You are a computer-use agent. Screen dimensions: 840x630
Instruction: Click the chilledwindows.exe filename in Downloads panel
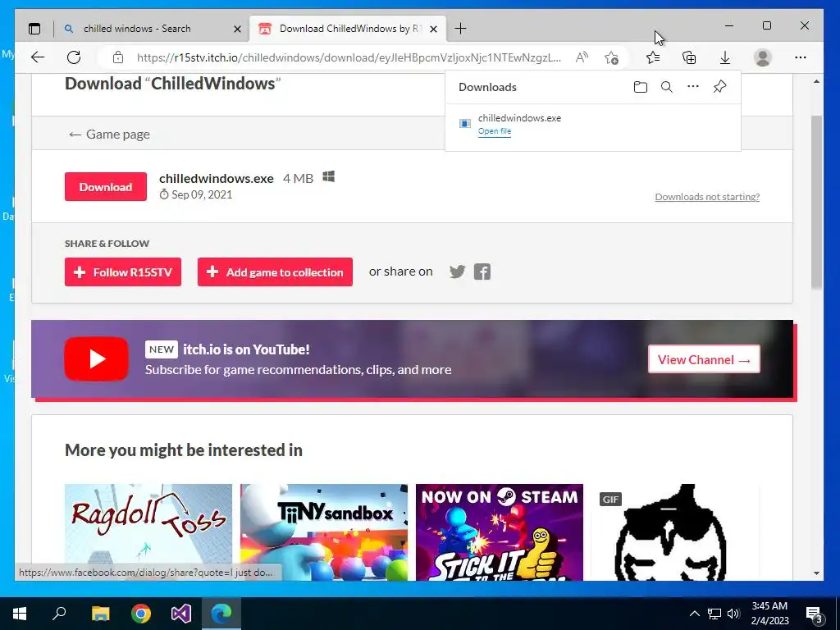pos(519,118)
